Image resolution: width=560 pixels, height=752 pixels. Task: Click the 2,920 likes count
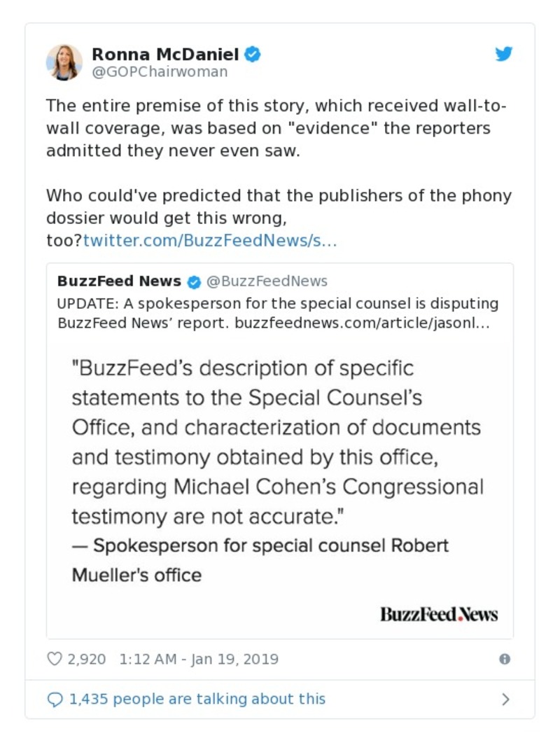click(87, 659)
